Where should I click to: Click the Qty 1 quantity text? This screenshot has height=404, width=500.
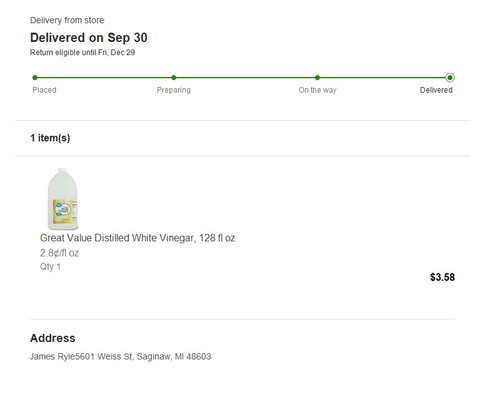click(50, 267)
